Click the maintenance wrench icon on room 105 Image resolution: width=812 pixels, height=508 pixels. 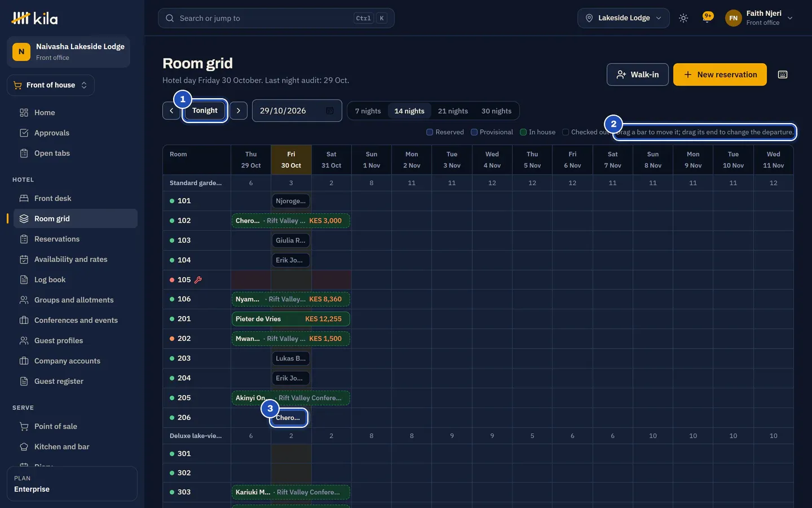(x=198, y=279)
